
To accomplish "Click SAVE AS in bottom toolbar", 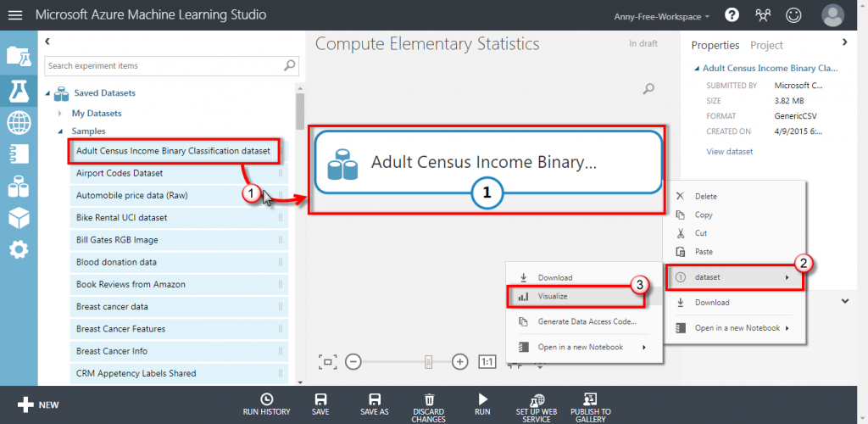I will pyautogui.click(x=374, y=404).
